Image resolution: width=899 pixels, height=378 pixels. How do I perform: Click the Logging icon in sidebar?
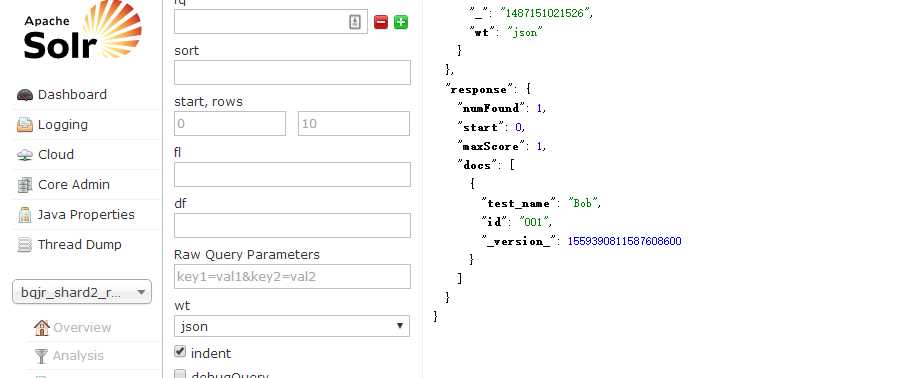click(x=25, y=125)
